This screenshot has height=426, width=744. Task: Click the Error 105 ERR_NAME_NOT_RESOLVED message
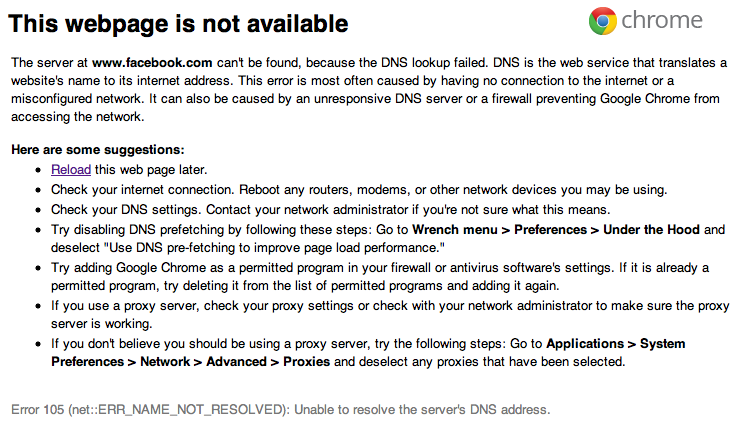click(280, 410)
